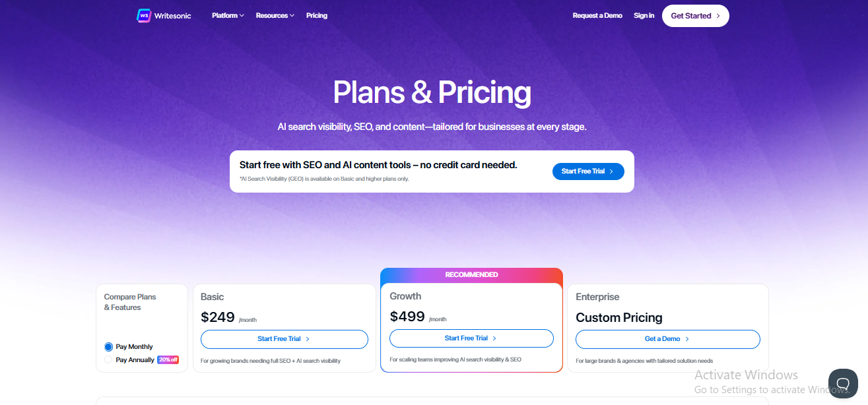Viewport: 868px width, 405px height.
Task: Start free trial for the Growth plan
Action: click(x=471, y=338)
